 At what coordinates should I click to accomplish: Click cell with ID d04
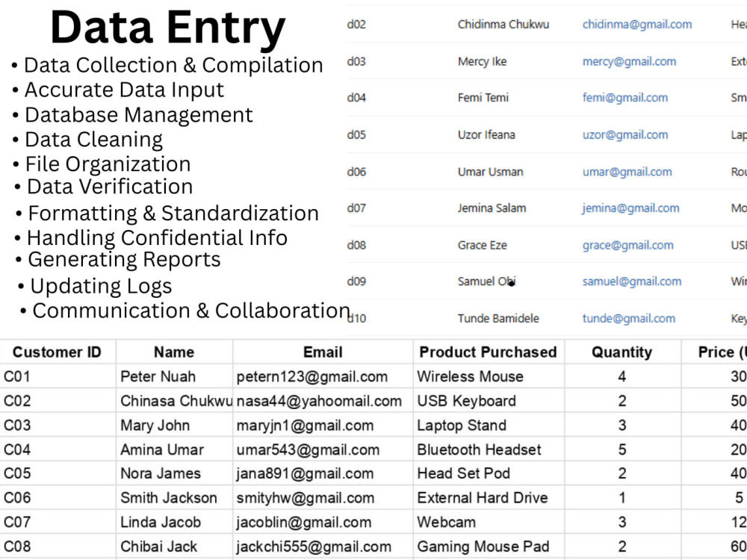click(x=356, y=98)
